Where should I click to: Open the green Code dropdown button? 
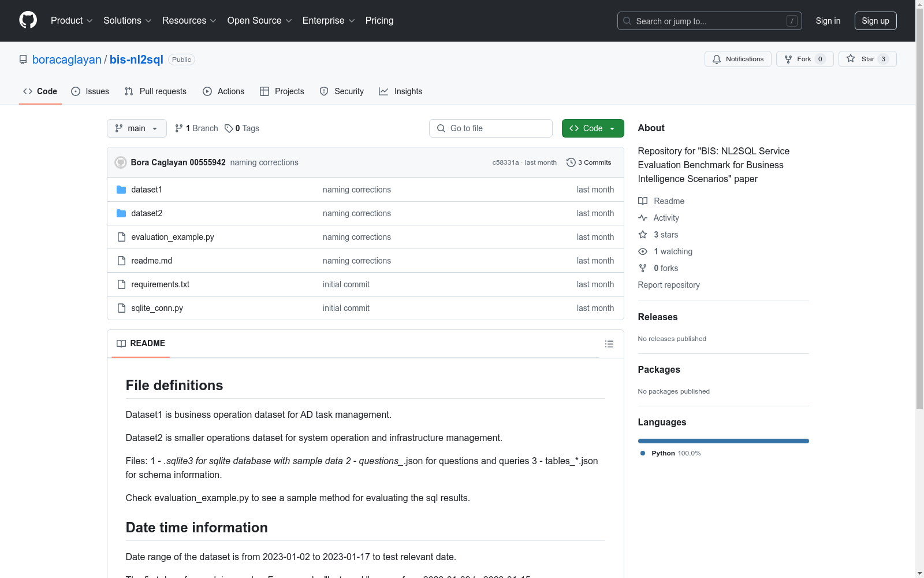point(593,128)
